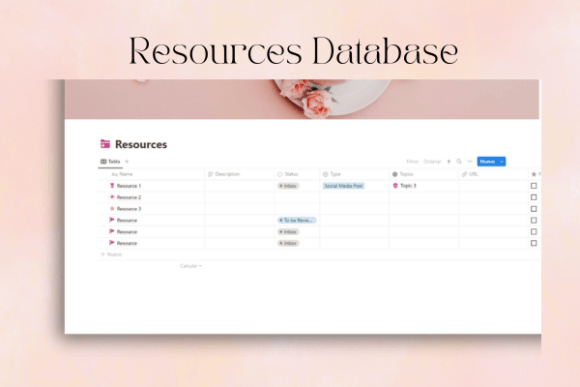Screen dimensions: 580x387
Task: Click the Filtrar button
Action: [x=412, y=162]
